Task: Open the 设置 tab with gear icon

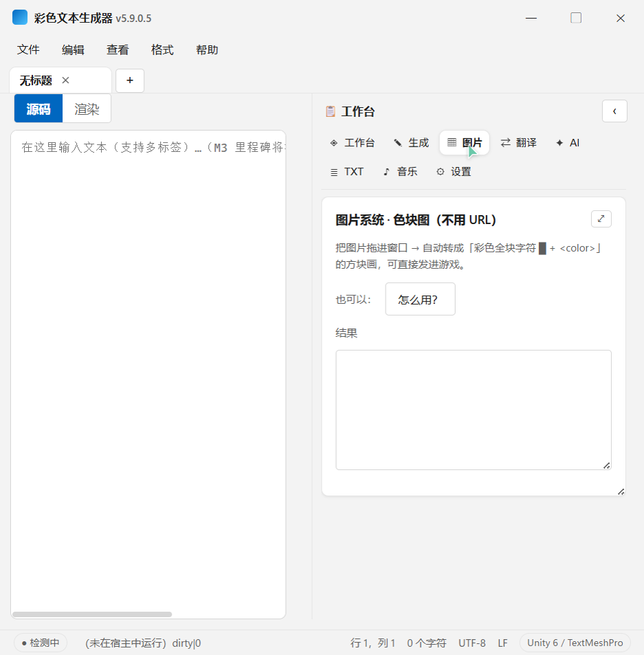Action: click(454, 172)
